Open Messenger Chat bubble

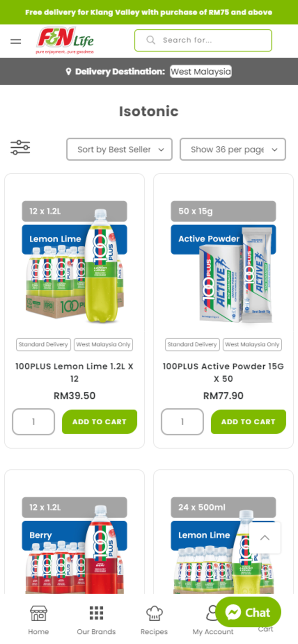(x=248, y=612)
